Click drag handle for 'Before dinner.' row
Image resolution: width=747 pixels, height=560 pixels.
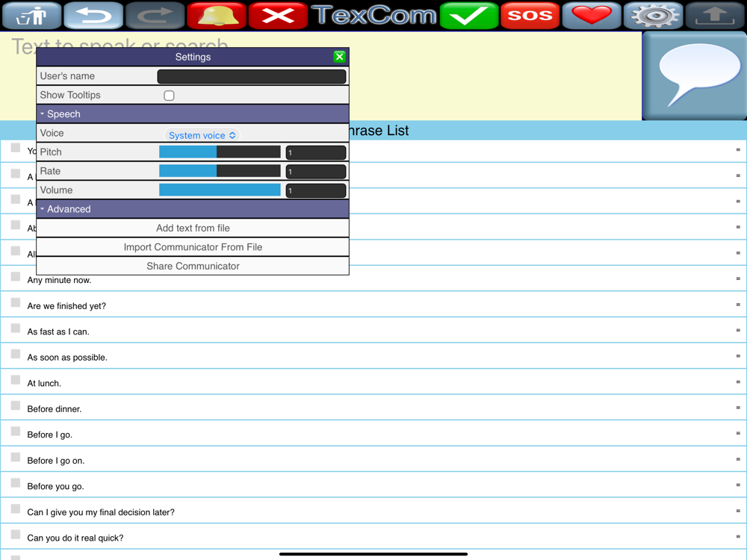point(738,408)
